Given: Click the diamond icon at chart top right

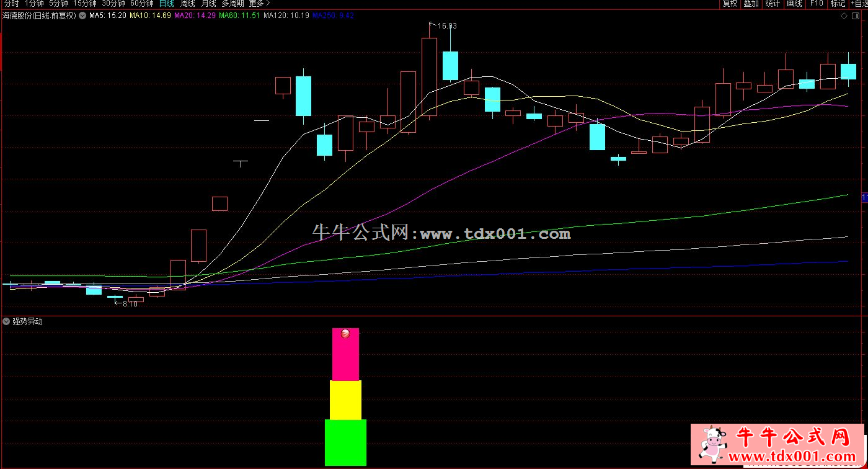Looking at the screenshot, I should (843, 16).
